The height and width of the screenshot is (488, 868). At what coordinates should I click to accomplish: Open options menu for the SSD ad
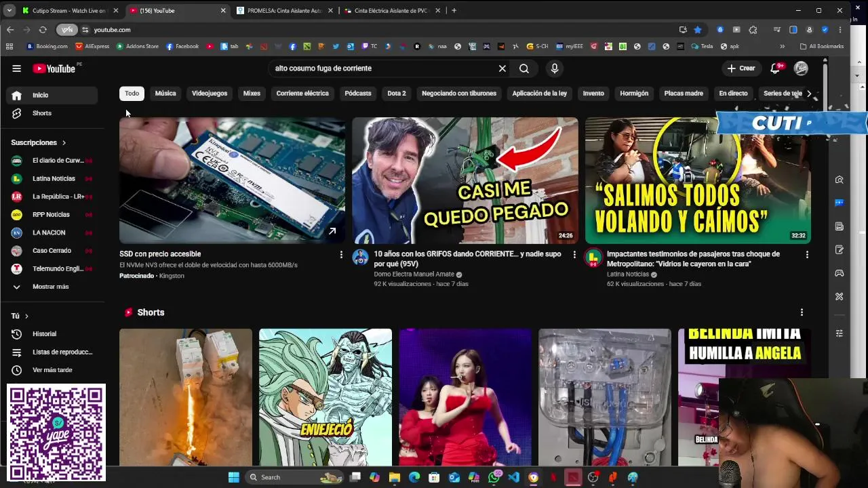(x=341, y=255)
